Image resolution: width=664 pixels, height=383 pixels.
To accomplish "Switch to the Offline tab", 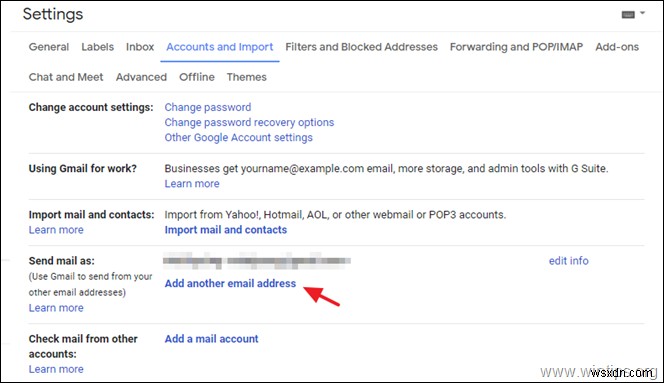I will (196, 77).
